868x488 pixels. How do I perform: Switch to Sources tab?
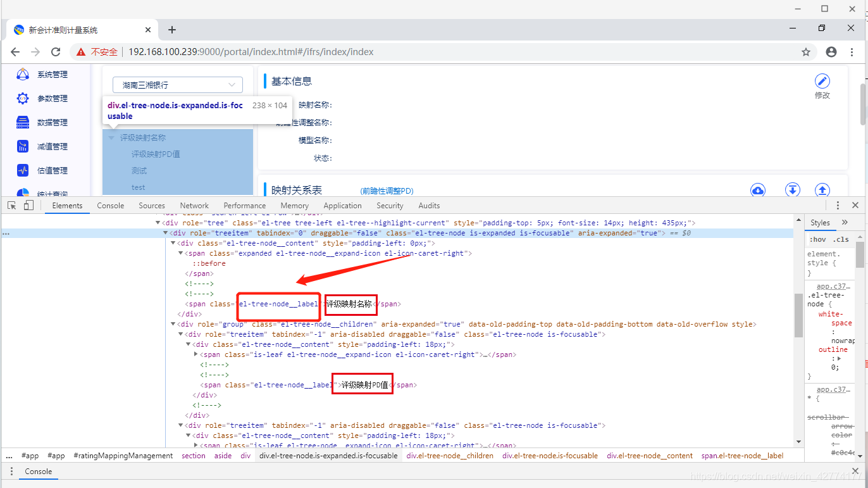(152, 206)
